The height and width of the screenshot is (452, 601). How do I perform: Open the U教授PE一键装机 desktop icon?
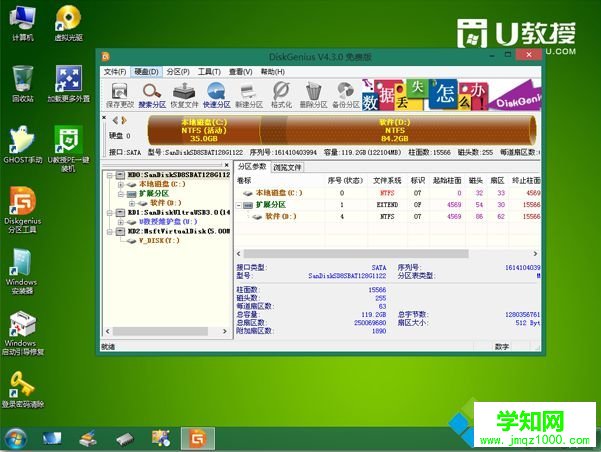coord(69,149)
